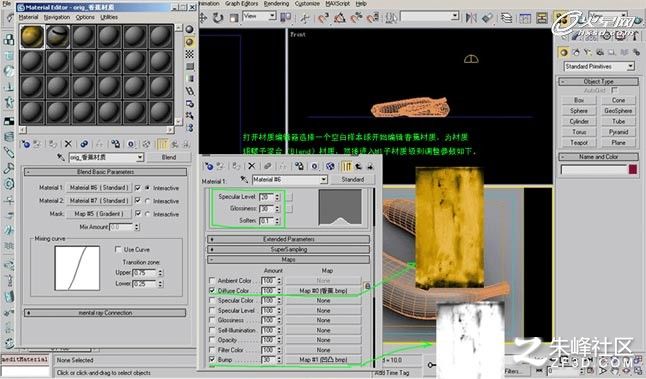Click the Mirror tool in main toolbar

point(471,17)
